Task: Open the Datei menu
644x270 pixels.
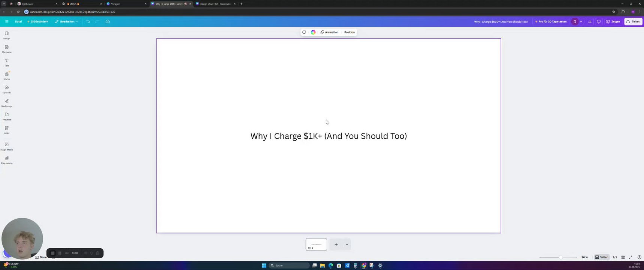Action: tap(18, 21)
